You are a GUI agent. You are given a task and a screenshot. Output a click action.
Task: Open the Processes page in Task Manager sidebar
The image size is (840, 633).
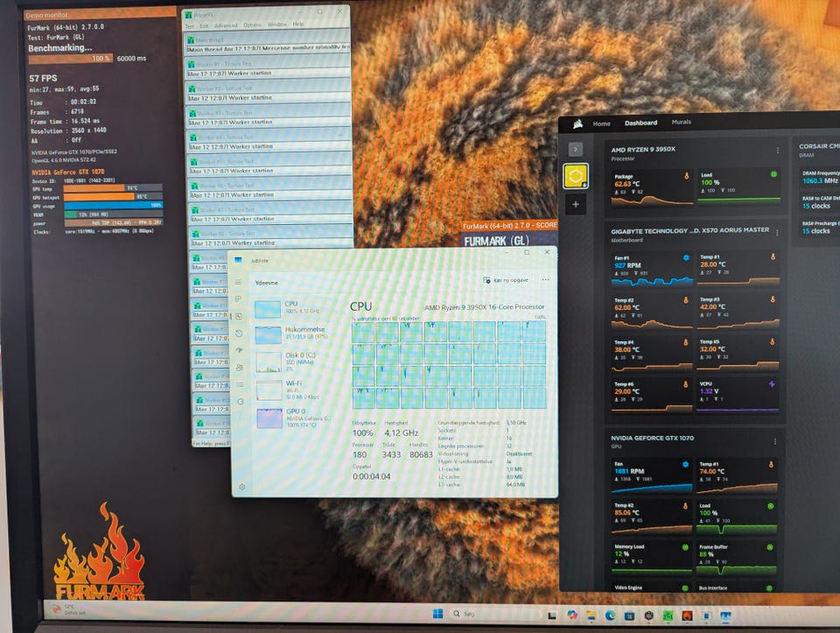pyautogui.click(x=238, y=299)
